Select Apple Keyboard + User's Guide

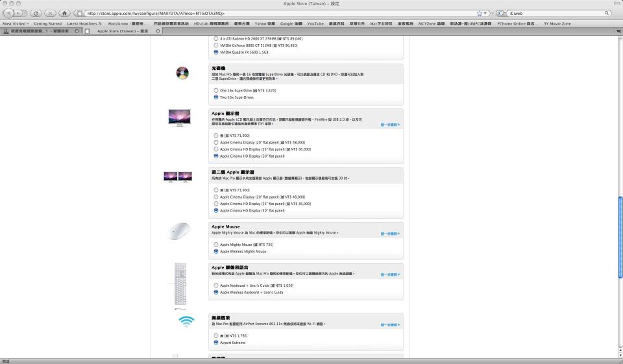tap(215, 285)
